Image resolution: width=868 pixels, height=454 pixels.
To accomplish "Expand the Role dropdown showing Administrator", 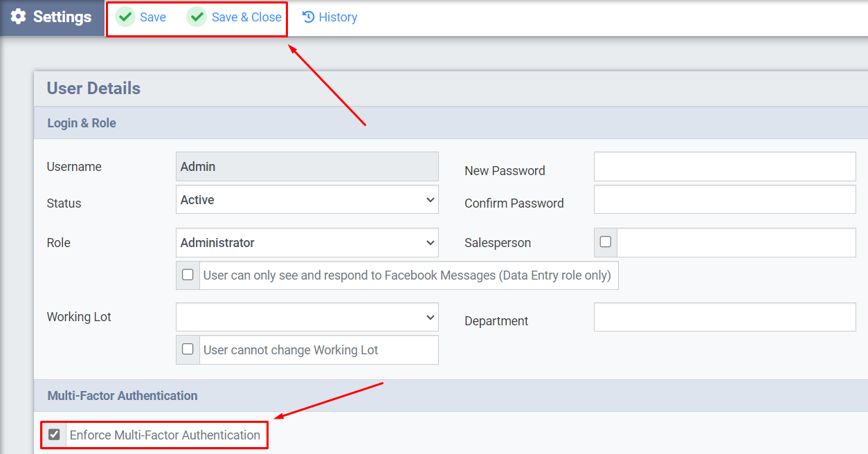I will [x=307, y=243].
